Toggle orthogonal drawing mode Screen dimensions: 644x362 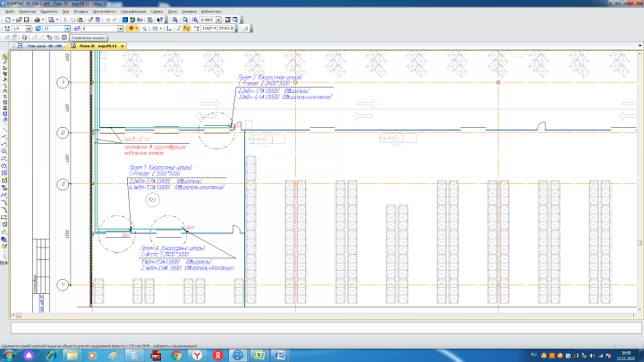pyautogui.click(x=179, y=29)
